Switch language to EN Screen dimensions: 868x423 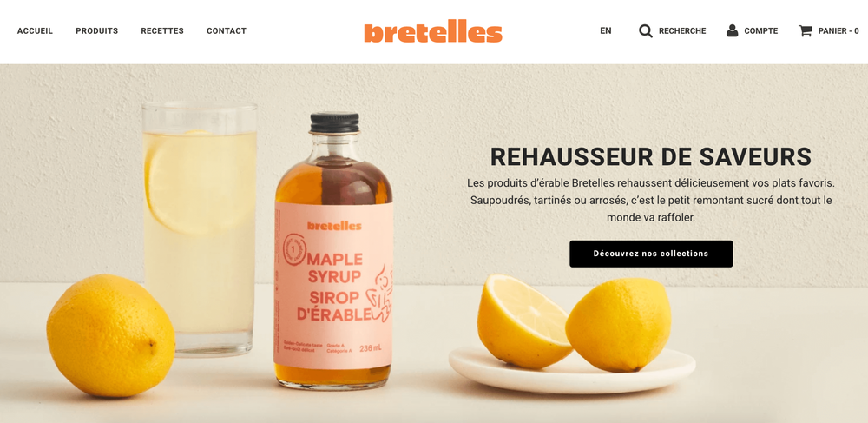click(606, 31)
